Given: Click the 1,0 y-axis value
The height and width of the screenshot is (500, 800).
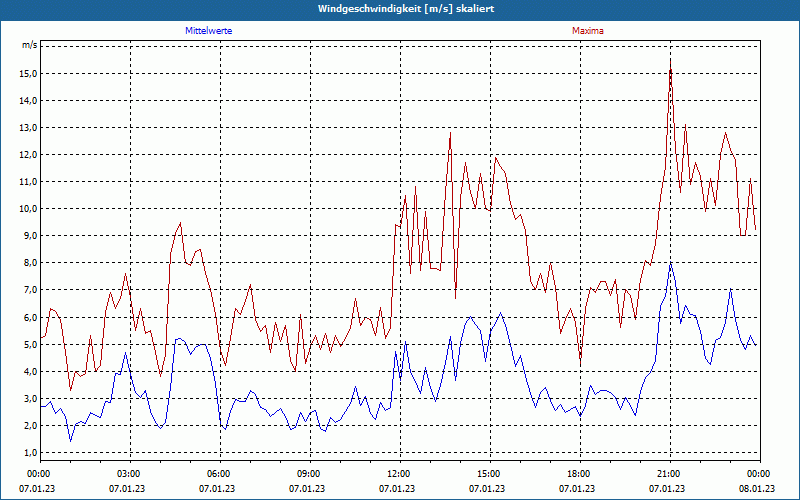Looking at the screenshot, I should pyautogui.click(x=30, y=453).
